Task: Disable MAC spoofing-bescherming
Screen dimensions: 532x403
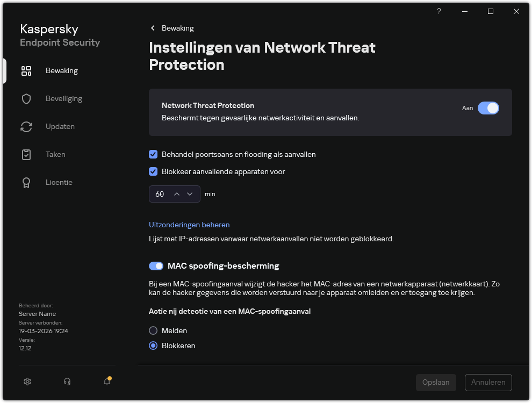Action: tap(156, 266)
